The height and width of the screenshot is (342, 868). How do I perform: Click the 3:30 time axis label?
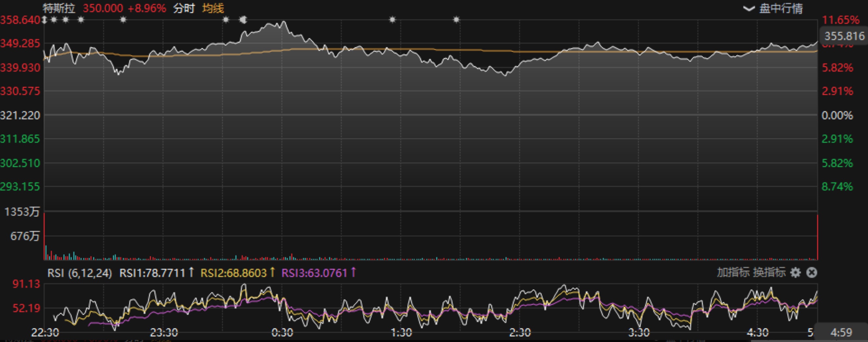pos(639,332)
